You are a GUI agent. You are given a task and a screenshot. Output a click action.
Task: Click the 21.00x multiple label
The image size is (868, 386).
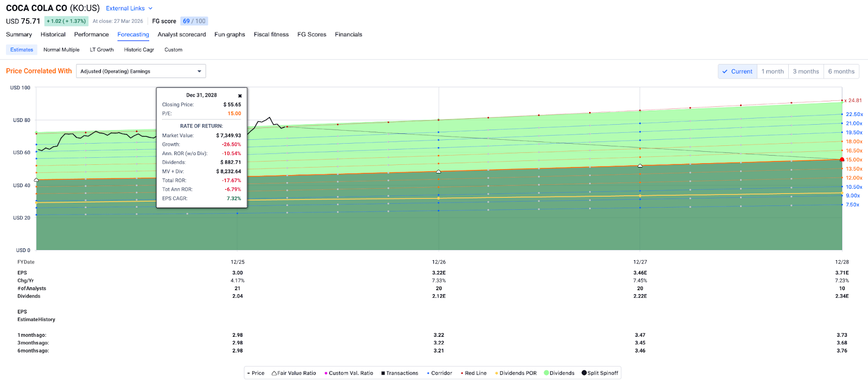click(x=854, y=124)
